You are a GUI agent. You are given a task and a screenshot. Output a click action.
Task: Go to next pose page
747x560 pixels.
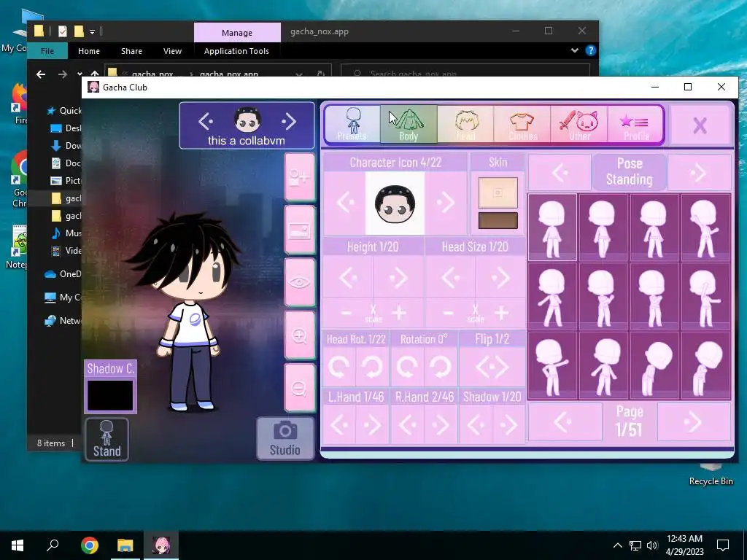tap(694, 421)
